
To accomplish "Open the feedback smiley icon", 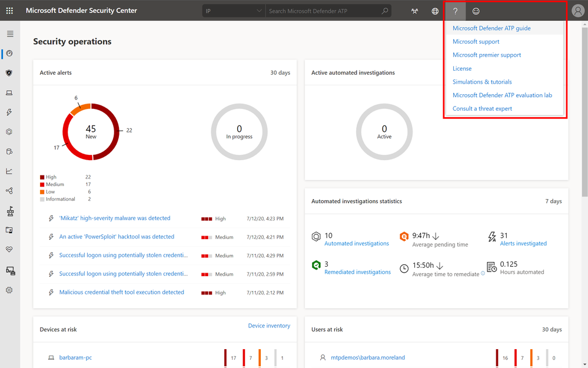I will click(476, 11).
